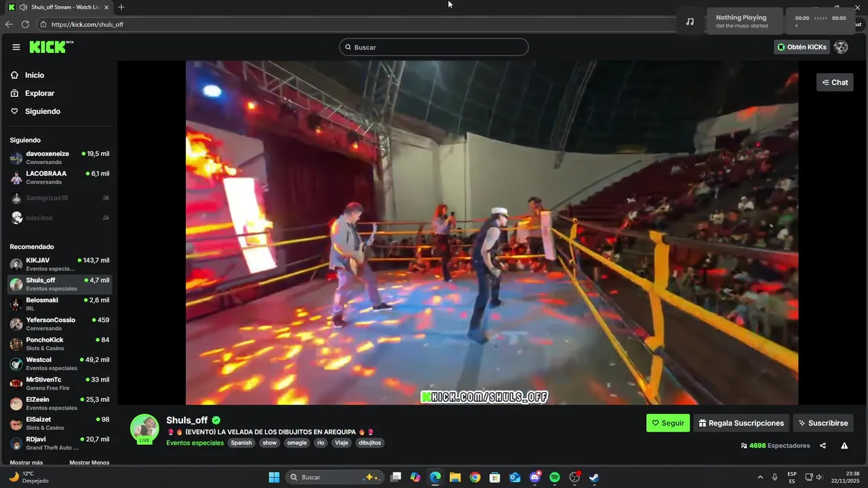Image resolution: width=868 pixels, height=488 pixels.
Task: Open File Explorer from taskbar
Action: click(x=455, y=477)
